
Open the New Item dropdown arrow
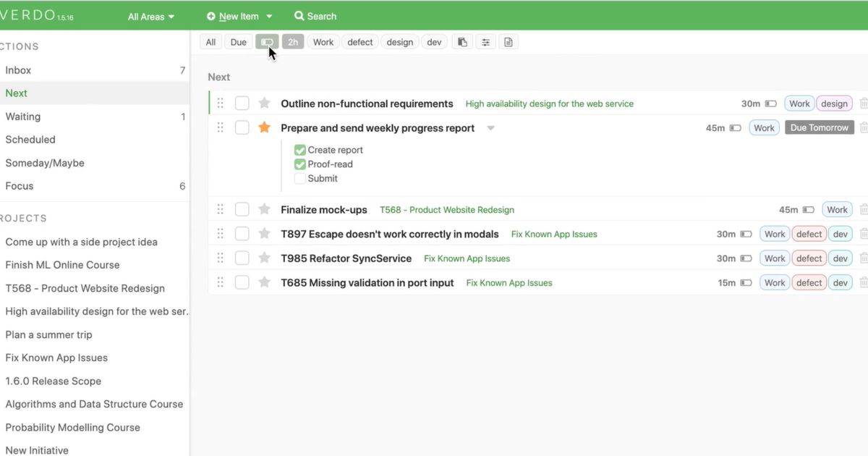(x=269, y=16)
